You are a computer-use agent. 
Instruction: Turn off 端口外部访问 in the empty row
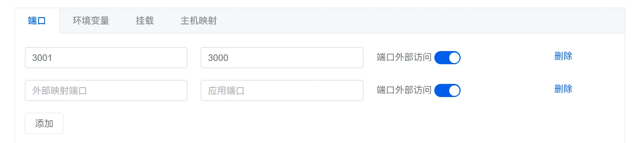pos(447,90)
